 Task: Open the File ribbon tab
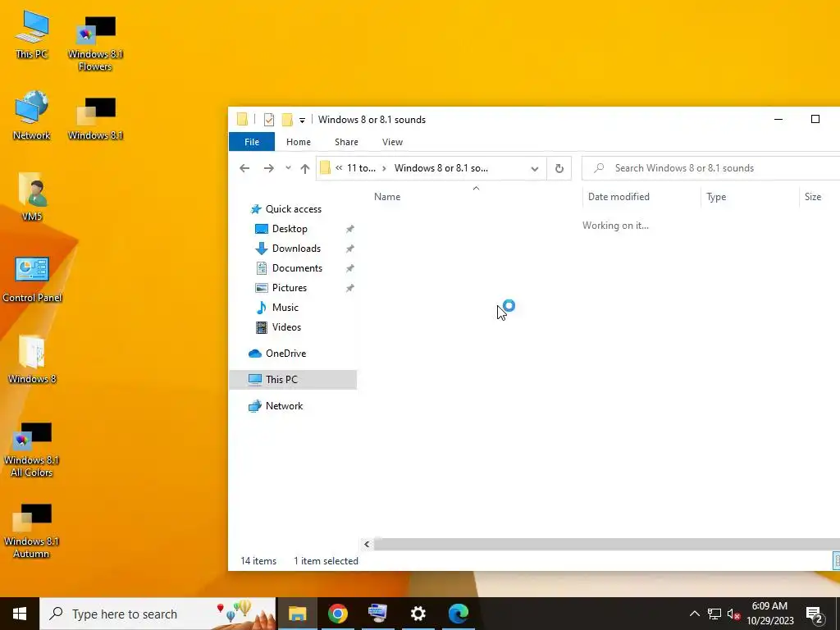[252, 142]
